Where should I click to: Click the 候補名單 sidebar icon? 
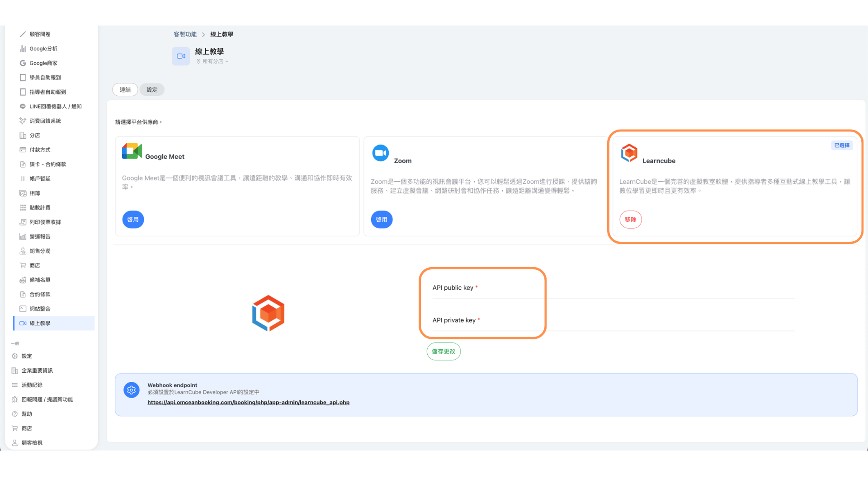(x=23, y=280)
